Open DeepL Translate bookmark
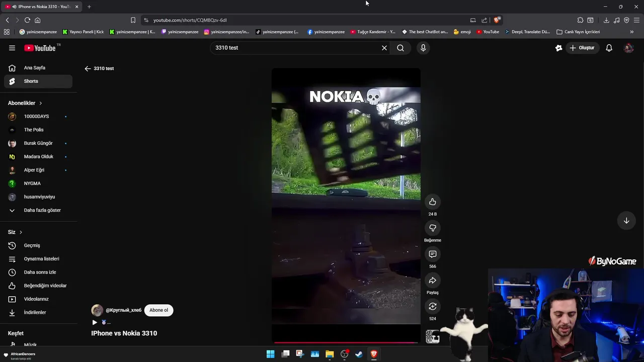The width and height of the screenshot is (644, 362). (527, 32)
